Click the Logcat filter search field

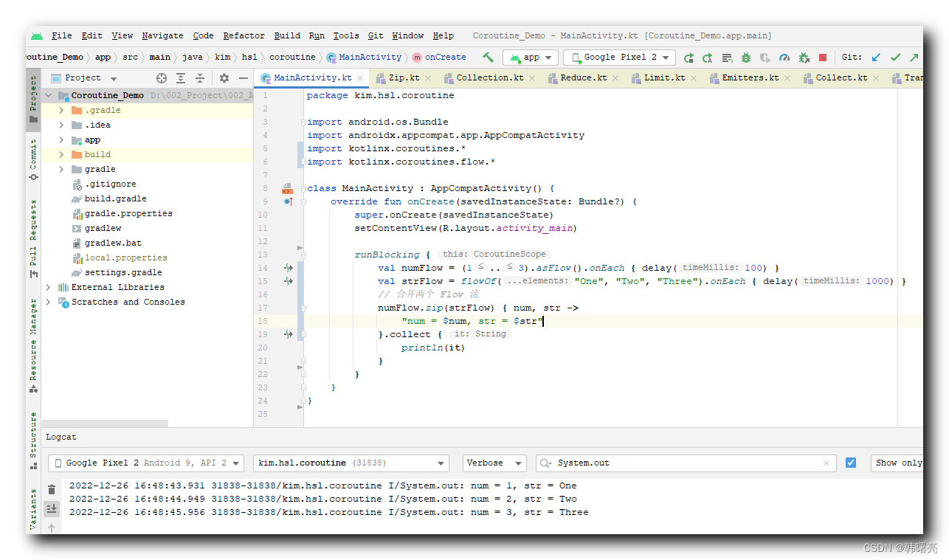pyautogui.click(x=686, y=463)
